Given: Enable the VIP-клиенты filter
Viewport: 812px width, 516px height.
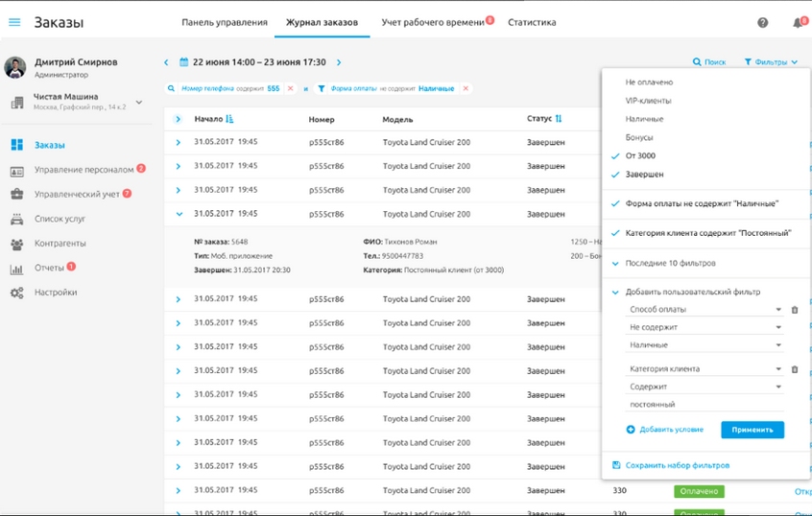Looking at the screenshot, I should coord(649,101).
